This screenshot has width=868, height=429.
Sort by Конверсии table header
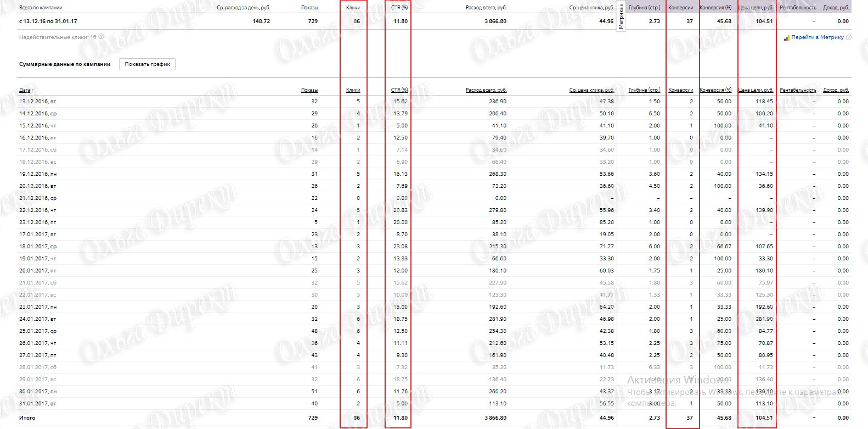coord(681,90)
